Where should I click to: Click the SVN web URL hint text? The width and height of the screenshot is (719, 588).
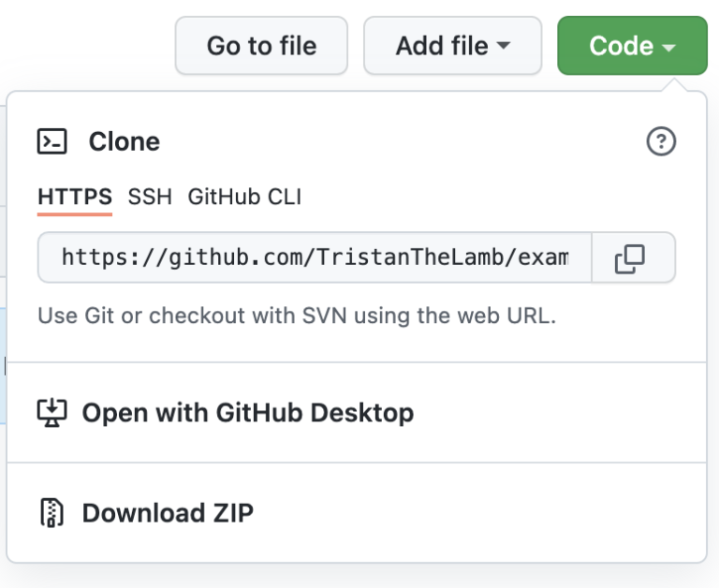(297, 316)
